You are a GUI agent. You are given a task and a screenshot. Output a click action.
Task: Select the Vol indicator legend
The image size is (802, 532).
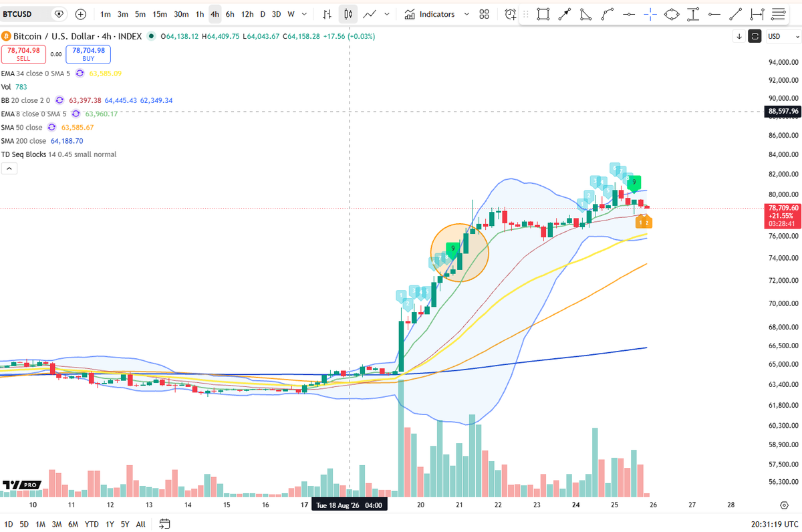(13, 87)
